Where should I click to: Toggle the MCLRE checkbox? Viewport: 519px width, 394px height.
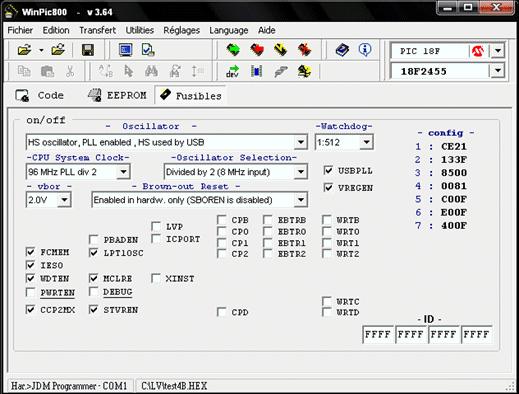(x=94, y=278)
